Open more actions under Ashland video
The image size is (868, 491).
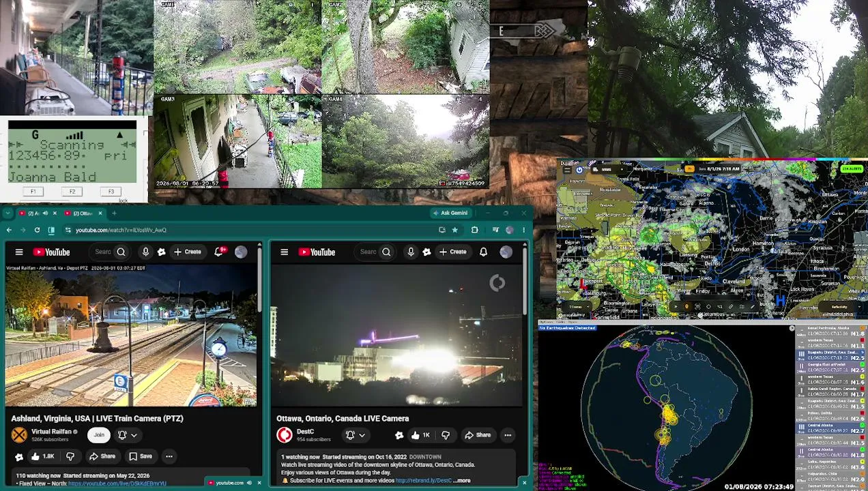pyautogui.click(x=169, y=456)
